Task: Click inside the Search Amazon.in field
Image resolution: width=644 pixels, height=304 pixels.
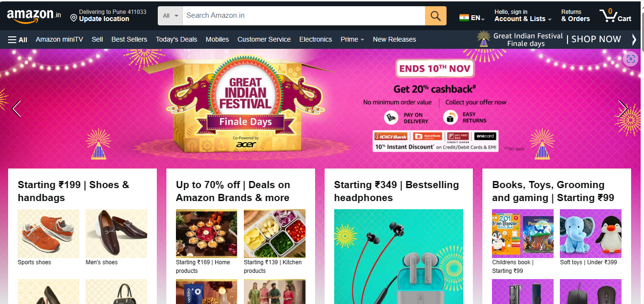Action: tap(304, 16)
